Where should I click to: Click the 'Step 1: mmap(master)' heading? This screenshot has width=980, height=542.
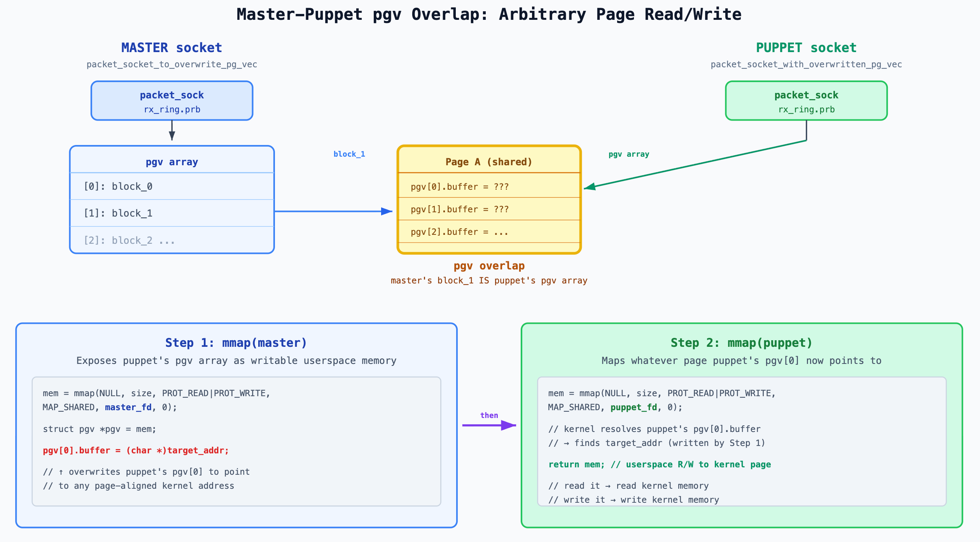coord(236,343)
